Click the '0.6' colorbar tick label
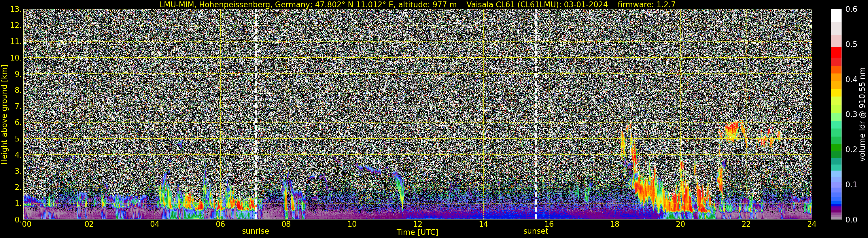The image size is (868, 238). coord(852,10)
